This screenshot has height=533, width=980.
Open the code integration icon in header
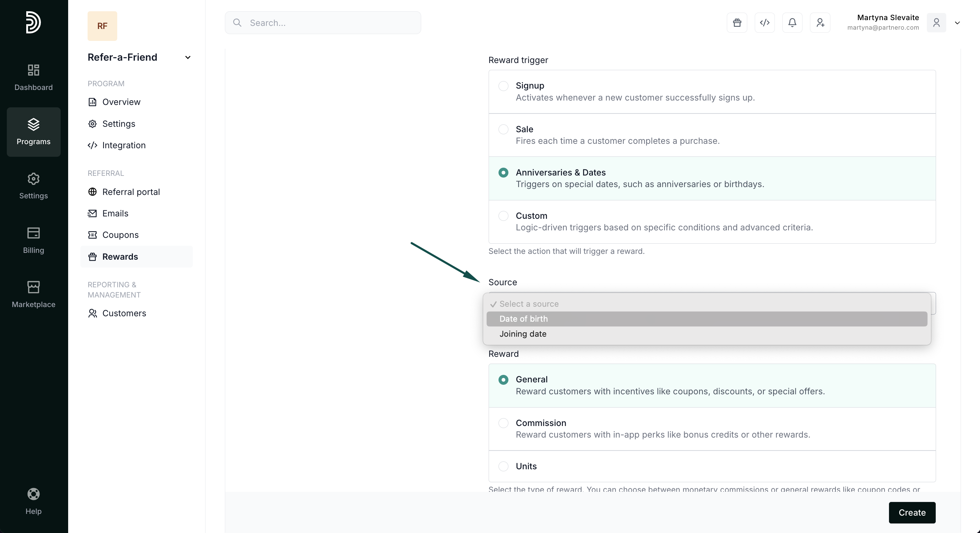click(x=765, y=23)
